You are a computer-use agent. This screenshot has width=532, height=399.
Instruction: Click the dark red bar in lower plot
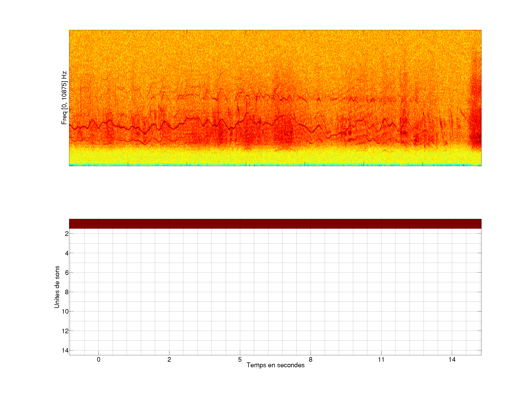(x=275, y=224)
